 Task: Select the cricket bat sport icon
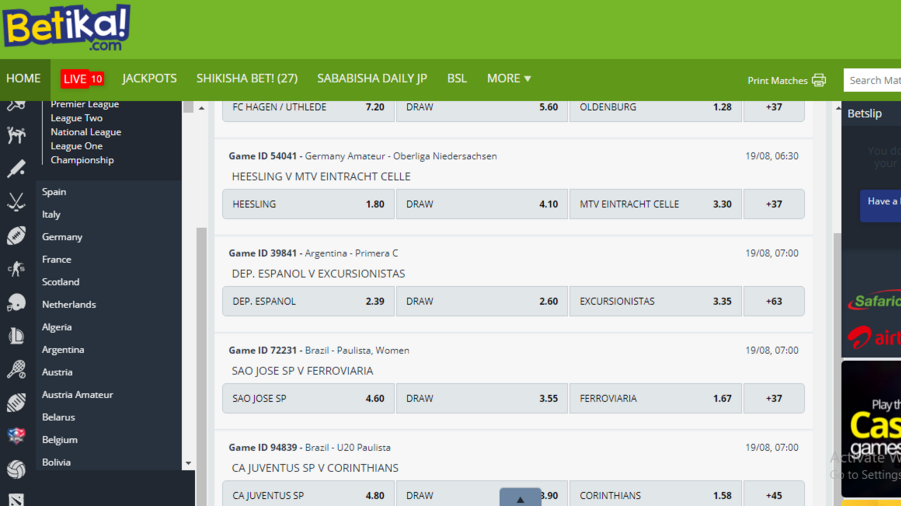coord(16,169)
